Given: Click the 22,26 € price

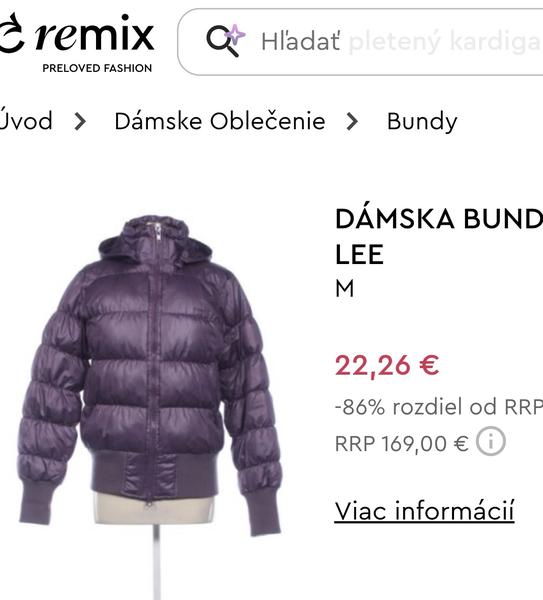Looking at the screenshot, I should click(x=387, y=365).
